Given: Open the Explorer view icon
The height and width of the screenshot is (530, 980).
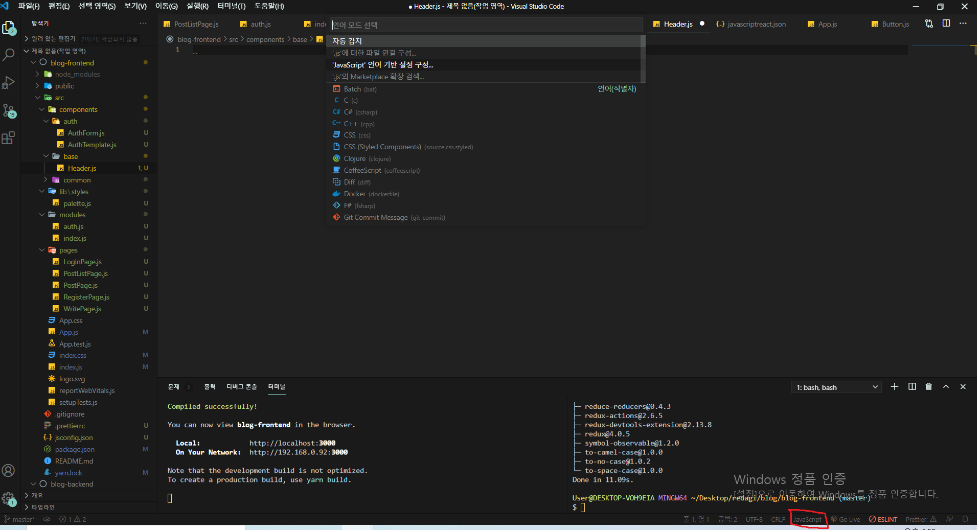Looking at the screenshot, I should click(x=9, y=28).
